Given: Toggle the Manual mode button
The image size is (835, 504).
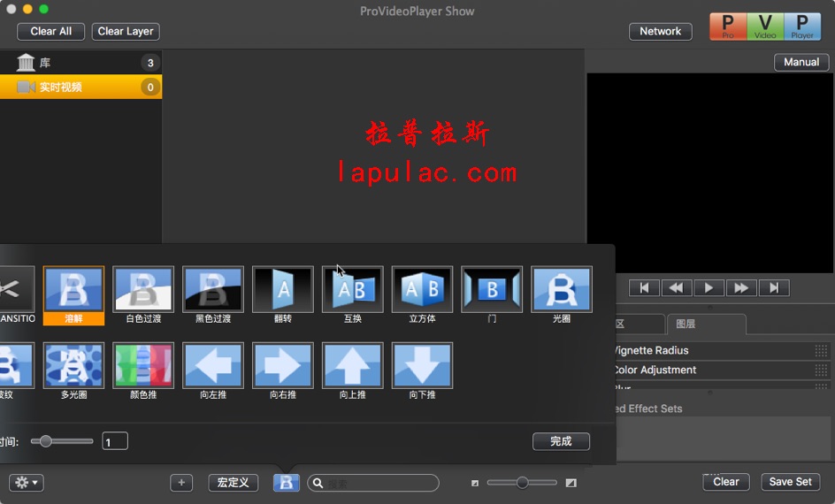Looking at the screenshot, I should (801, 62).
